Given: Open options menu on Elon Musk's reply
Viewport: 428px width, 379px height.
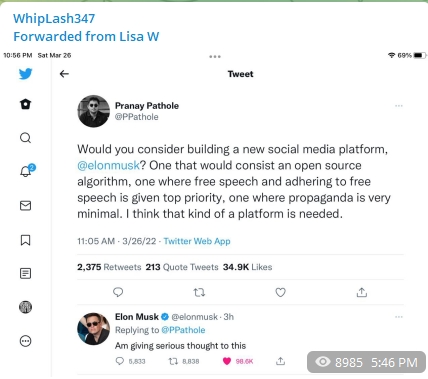Looking at the screenshot, I should point(399,317).
